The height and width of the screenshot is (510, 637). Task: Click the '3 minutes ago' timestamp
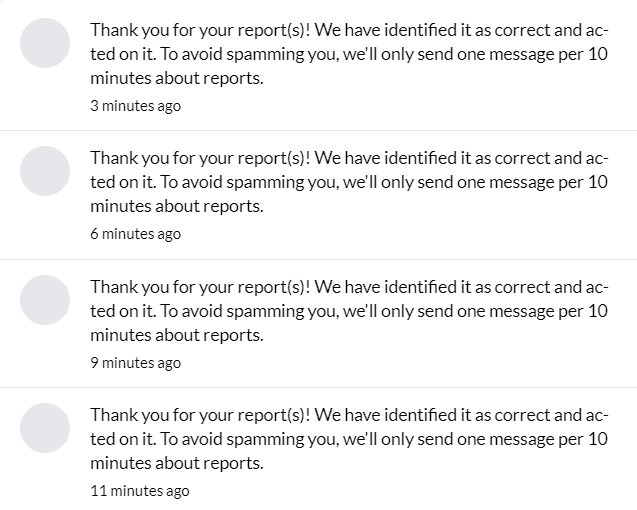pos(135,106)
